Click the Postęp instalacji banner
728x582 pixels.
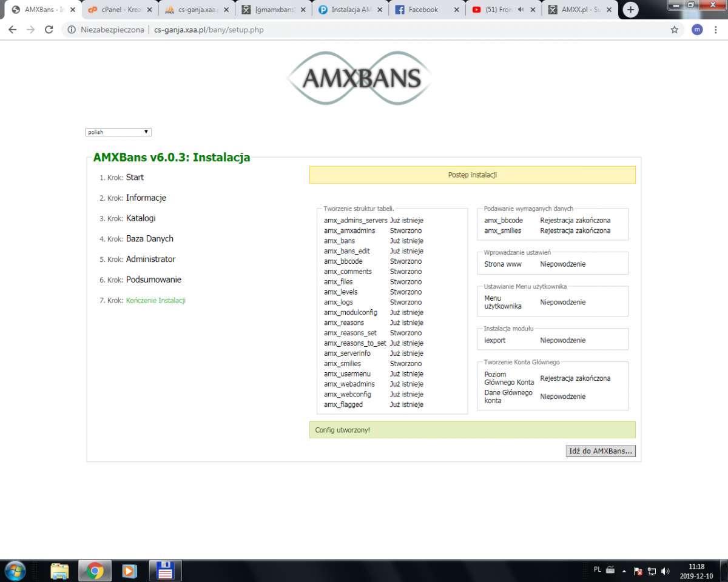tap(473, 175)
